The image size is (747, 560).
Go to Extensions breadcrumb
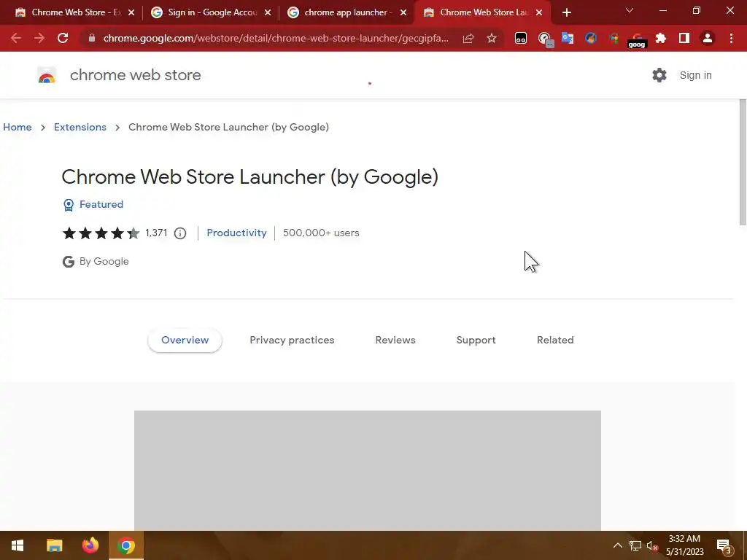[80, 127]
